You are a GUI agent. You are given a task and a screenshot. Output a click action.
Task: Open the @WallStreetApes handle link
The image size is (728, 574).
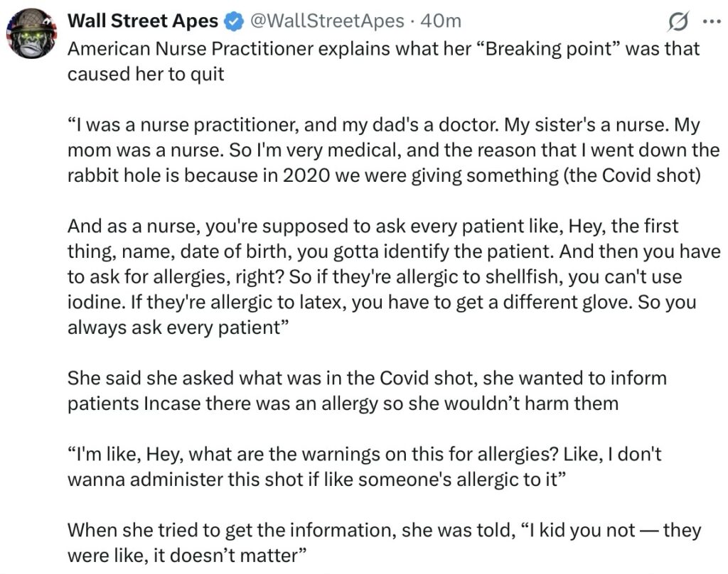(x=328, y=21)
